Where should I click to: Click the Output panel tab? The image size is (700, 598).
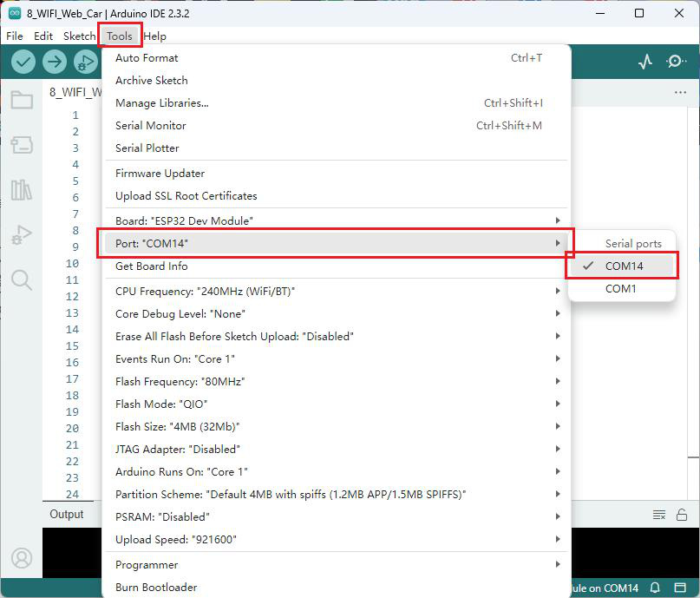click(67, 515)
